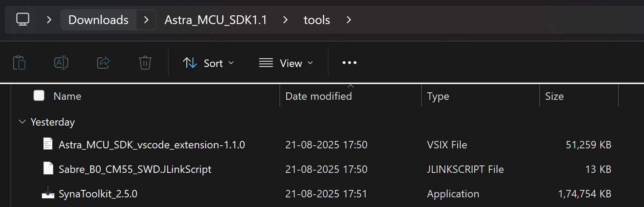
Task: Sort by Type column header
Action: 438,96
